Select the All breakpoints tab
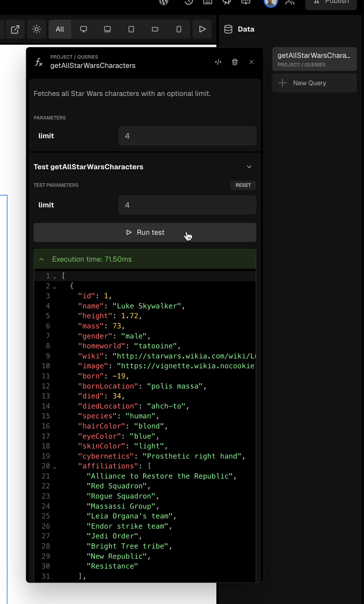The height and width of the screenshot is (604, 364). tap(60, 29)
